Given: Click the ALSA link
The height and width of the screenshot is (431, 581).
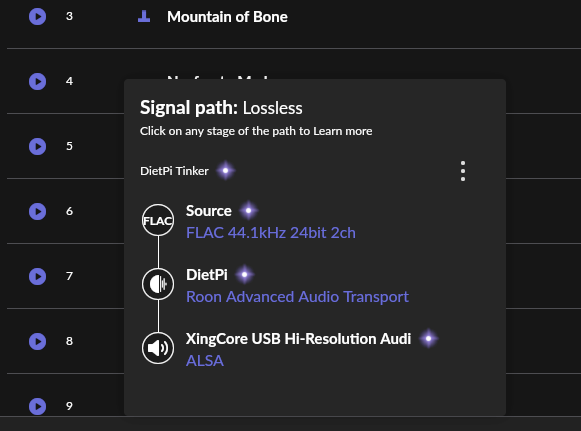Looking at the screenshot, I should pyautogui.click(x=205, y=361).
